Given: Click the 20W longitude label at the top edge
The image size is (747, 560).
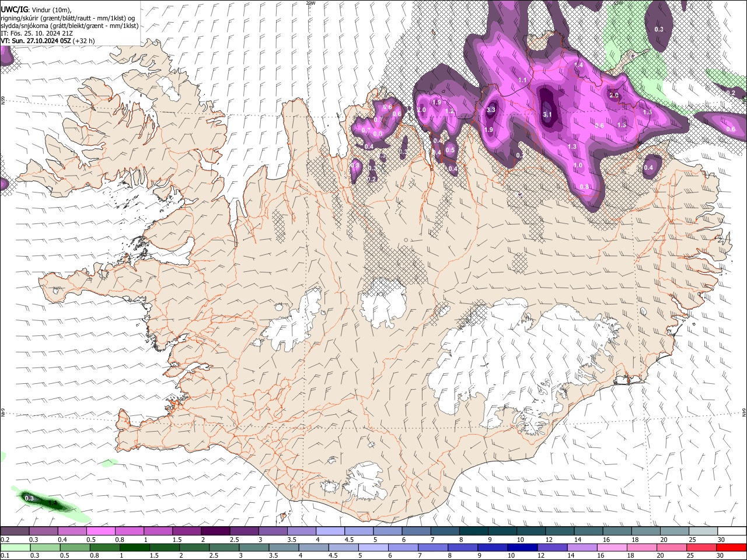Looking at the screenshot, I should pyautogui.click(x=310, y=3).
